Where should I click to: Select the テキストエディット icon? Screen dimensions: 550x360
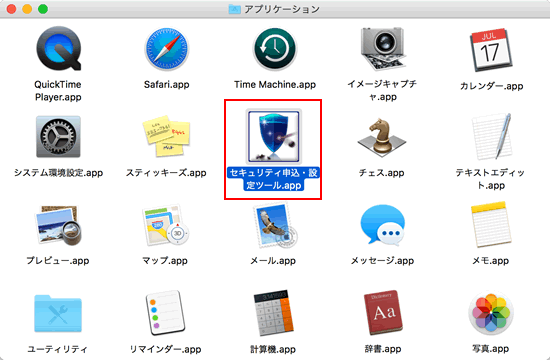pos(491,136)
